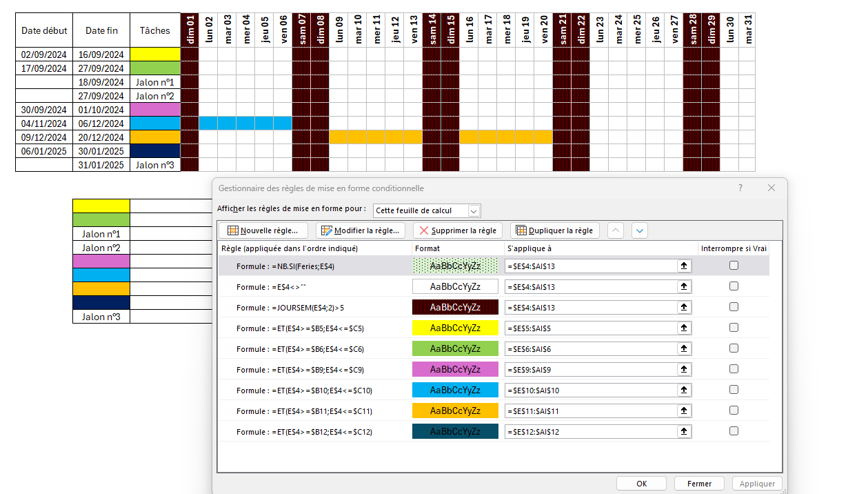Click range selector icon for NB.SI rule
868x494 pixels.
pyautogui.click(x=684, y=266)
